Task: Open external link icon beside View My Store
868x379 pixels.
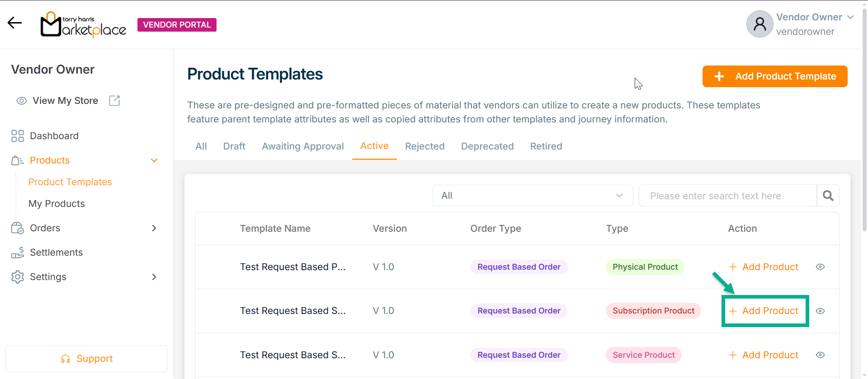Action: pos(114,101)
